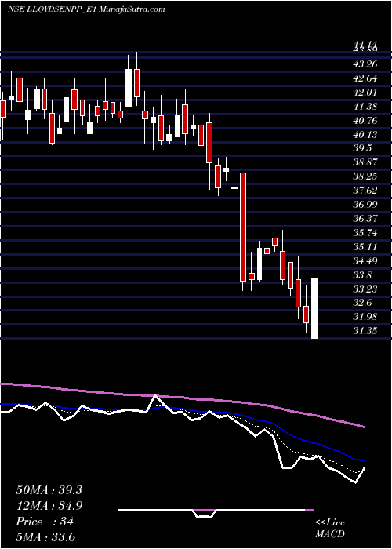Click the 34.49 price axis label
392x549 pixels.
[365, 261]
